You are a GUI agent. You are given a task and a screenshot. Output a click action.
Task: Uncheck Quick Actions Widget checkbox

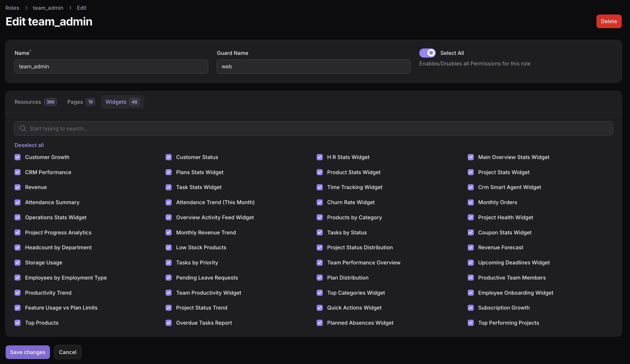[x=320, y=307]
